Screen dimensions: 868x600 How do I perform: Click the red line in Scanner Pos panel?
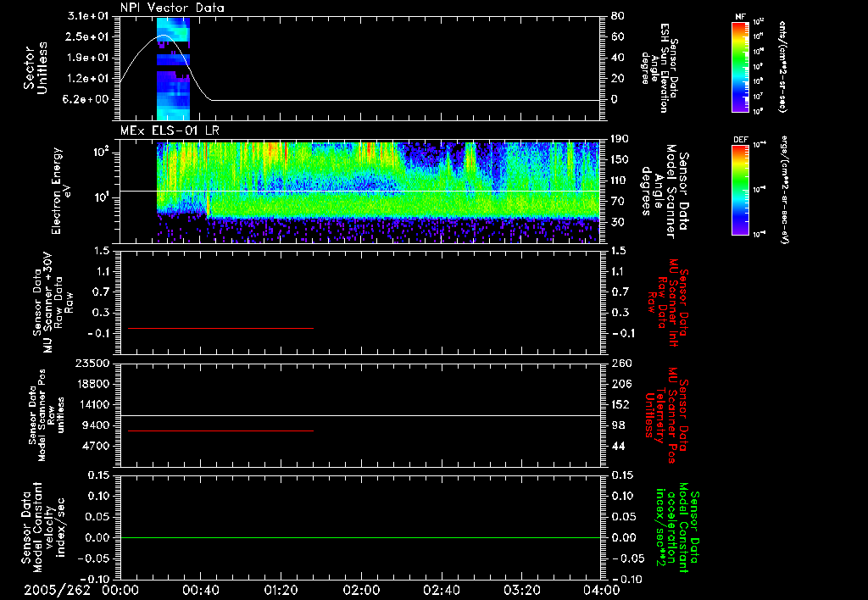tap(221, 431)
